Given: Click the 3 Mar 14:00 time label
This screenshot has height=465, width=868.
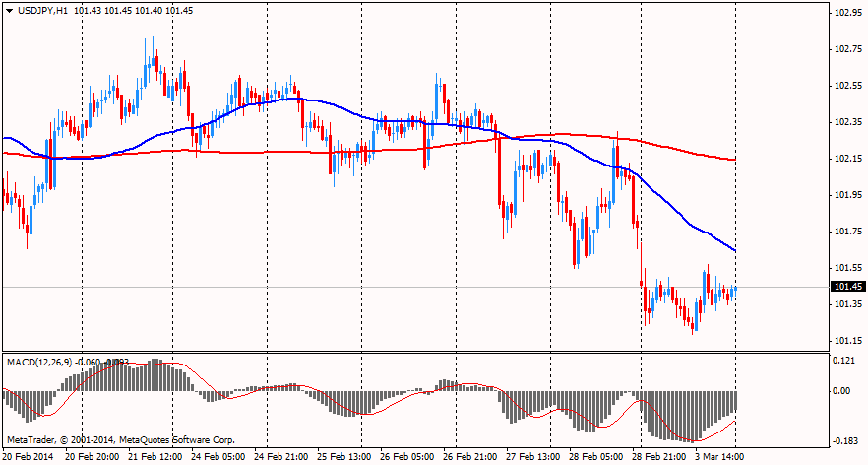Looking at the screenshot, I should click(718, 457).
